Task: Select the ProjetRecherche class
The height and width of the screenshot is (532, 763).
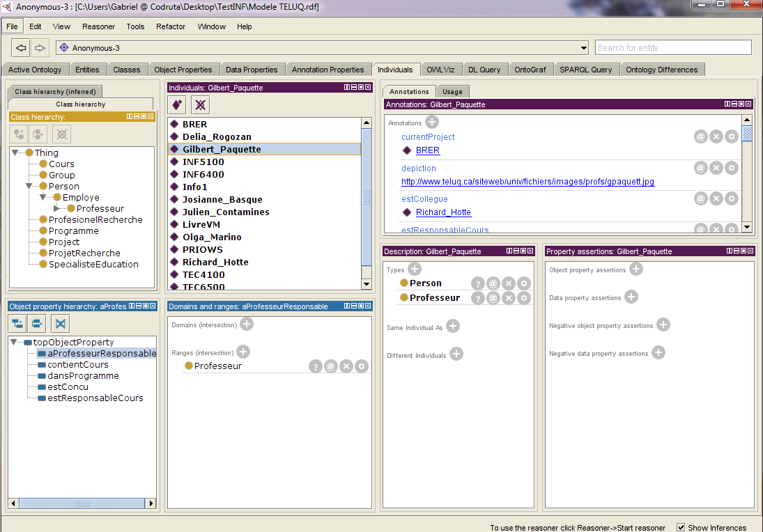Action: click(x=84, y=253)
